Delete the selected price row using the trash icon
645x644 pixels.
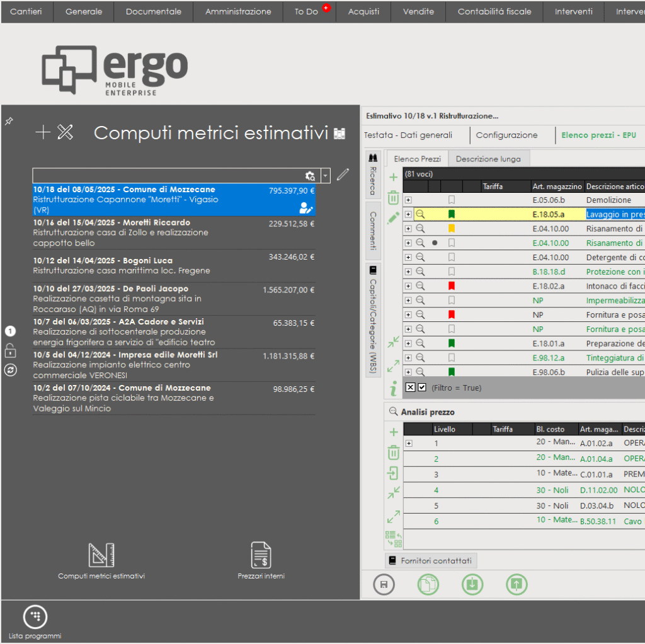[x=393, y=198]
